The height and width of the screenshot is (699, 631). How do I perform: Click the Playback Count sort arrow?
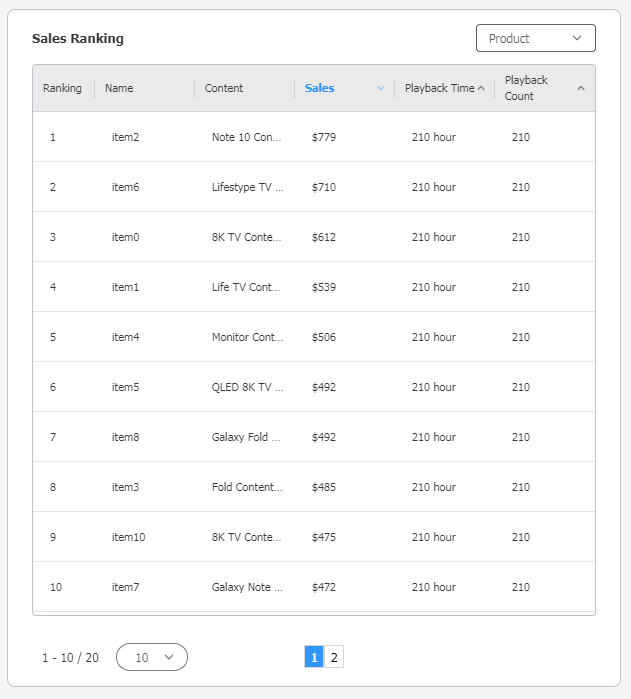[x=581, y=88]
